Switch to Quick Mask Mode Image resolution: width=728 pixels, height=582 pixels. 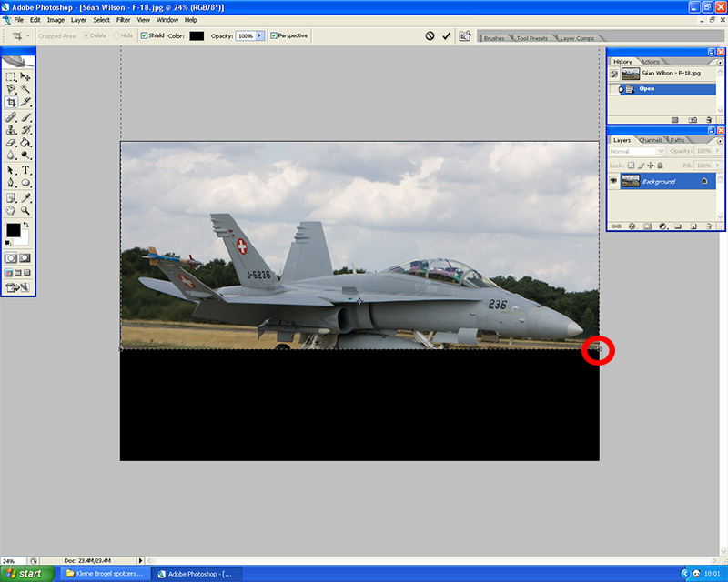point(25,258)
